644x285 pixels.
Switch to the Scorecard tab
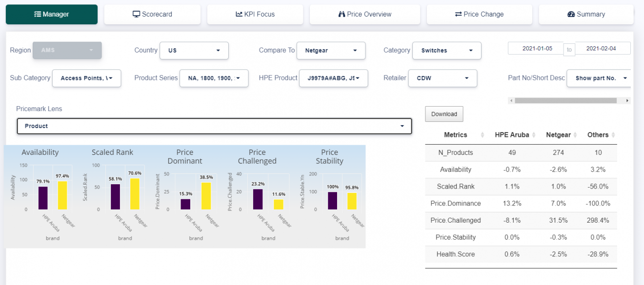point(152,15)
